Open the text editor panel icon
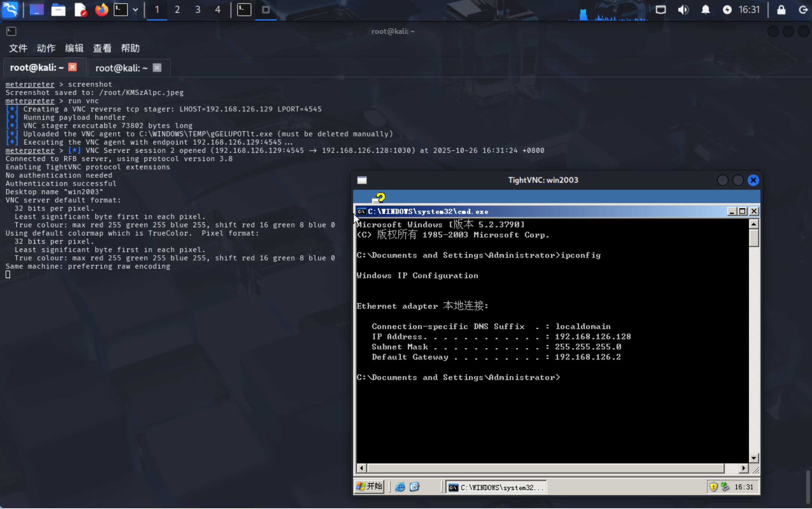This screenshot has width=812, height=509. [80, 10]
